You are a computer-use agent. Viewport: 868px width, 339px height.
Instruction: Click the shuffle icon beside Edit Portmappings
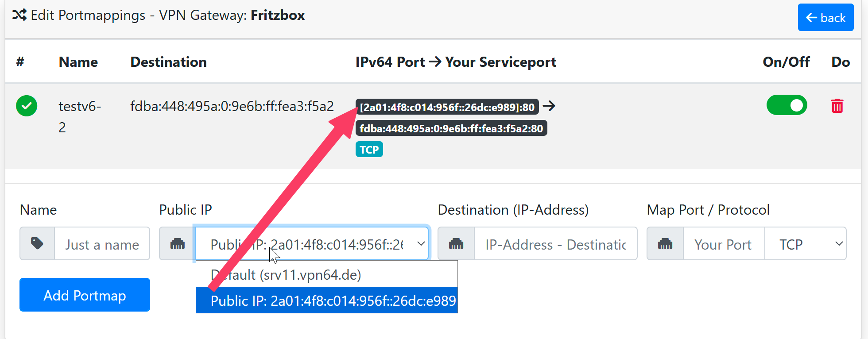(19, 15)
